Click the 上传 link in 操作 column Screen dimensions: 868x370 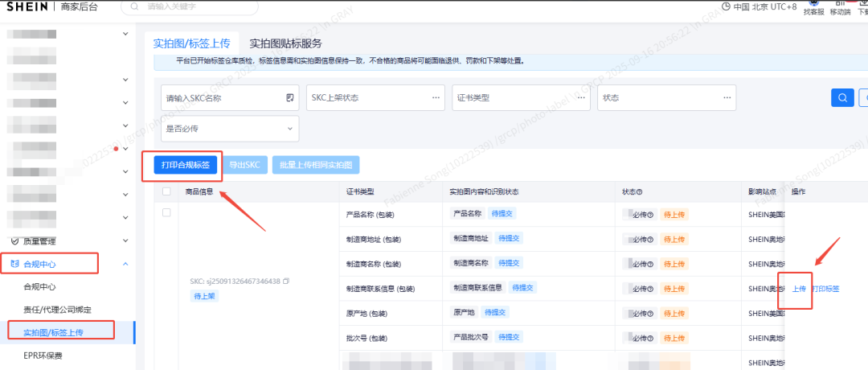799,289
